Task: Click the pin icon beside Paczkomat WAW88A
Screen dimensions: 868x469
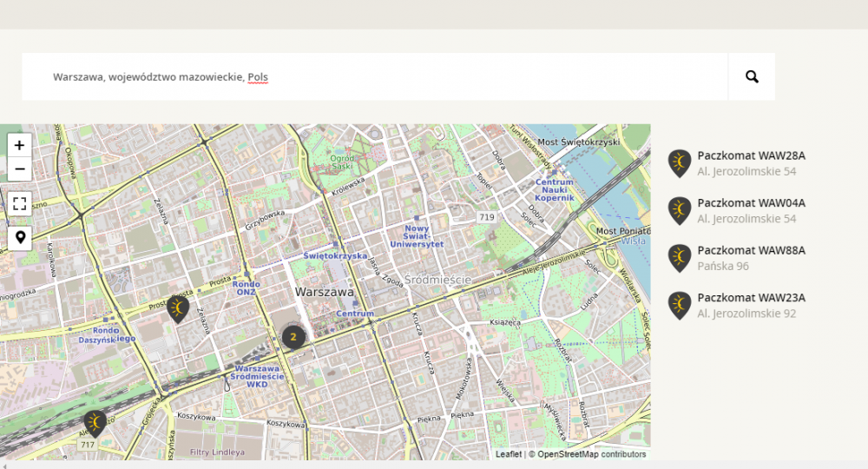Action: (x=680, y=259)
